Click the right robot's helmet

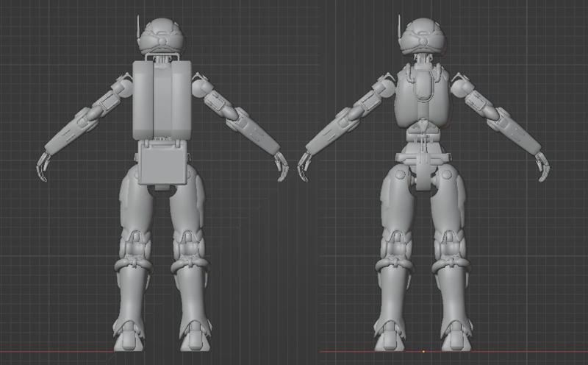[423, 36]
